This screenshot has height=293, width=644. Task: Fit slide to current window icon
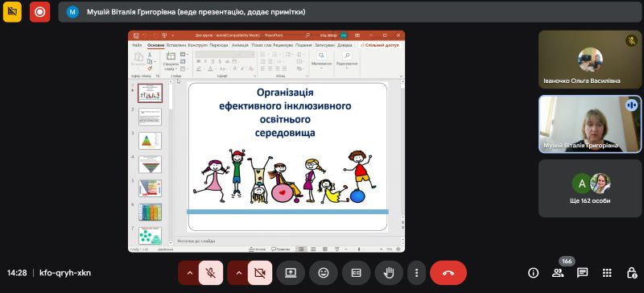pos(398,249)
